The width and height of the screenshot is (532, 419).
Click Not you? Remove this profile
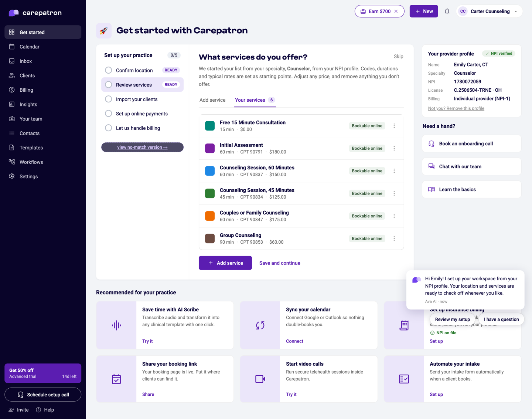(x=456, y=108)
